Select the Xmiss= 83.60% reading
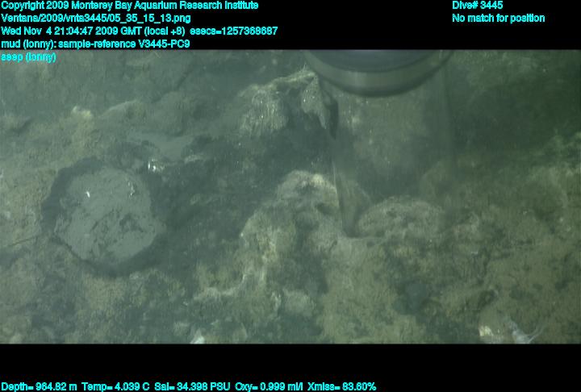 point(341,387)
